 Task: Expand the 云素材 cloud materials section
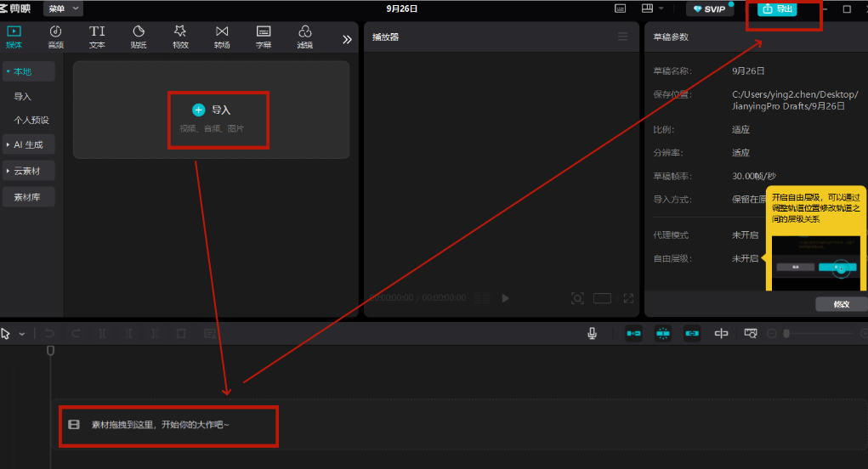28,171
